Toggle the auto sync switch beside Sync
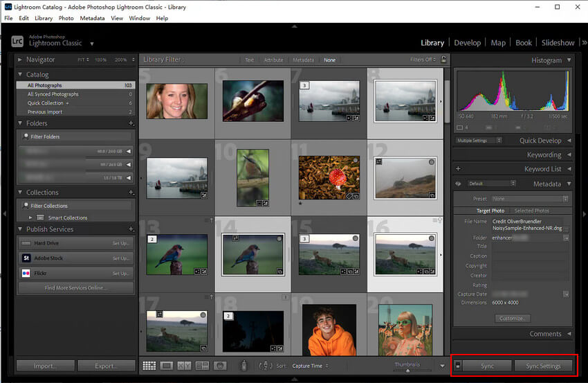This screenshot has height=383, width=588. pos(457,366)
